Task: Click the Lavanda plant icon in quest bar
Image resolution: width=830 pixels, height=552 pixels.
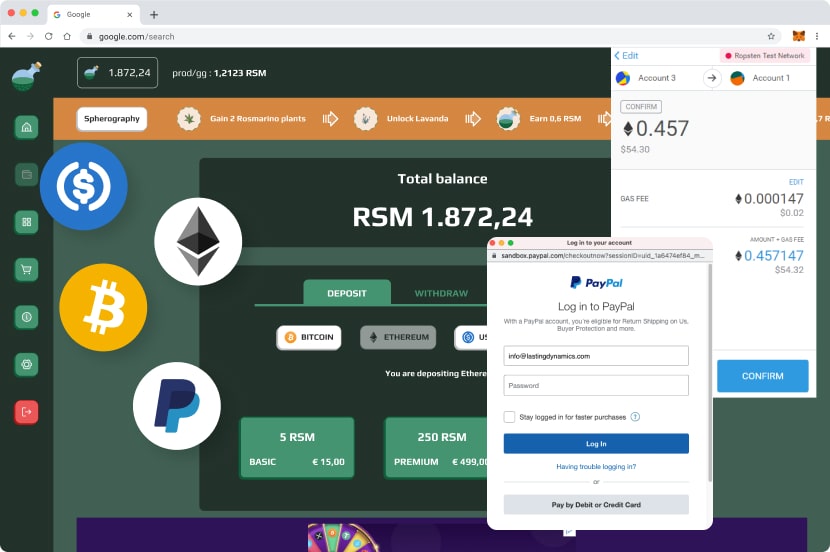Action: 366,119
